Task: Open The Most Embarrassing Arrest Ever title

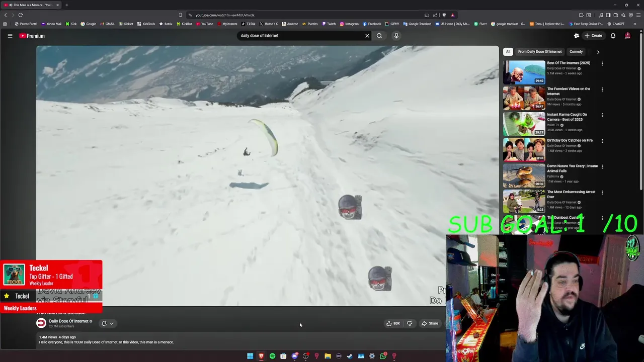Action: point(571,194)
